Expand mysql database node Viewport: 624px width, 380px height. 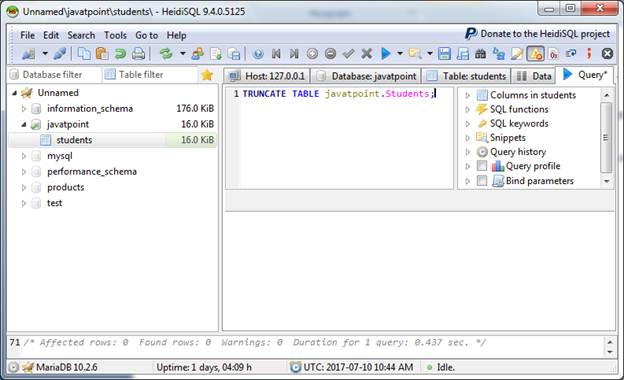pos(23,156)
